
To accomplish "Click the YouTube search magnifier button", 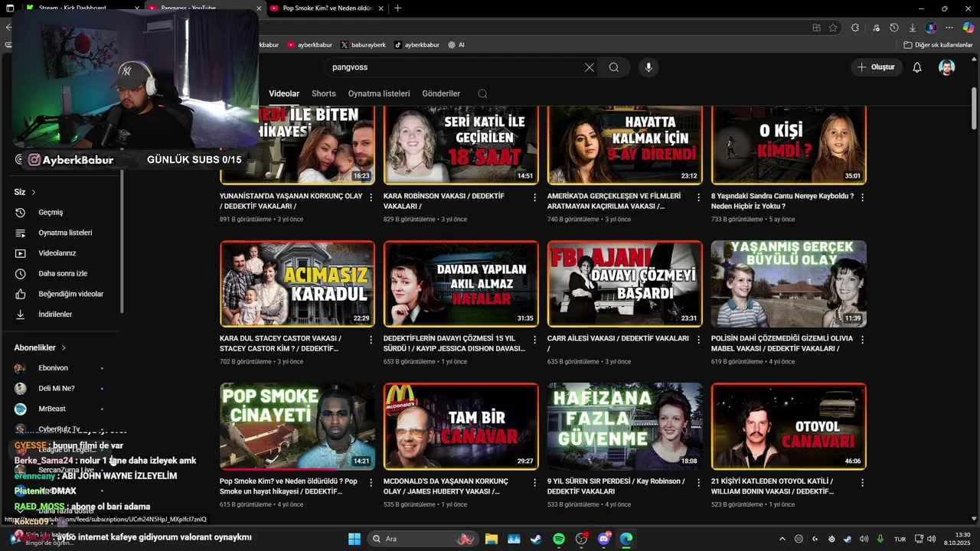I will coord(614,67).
